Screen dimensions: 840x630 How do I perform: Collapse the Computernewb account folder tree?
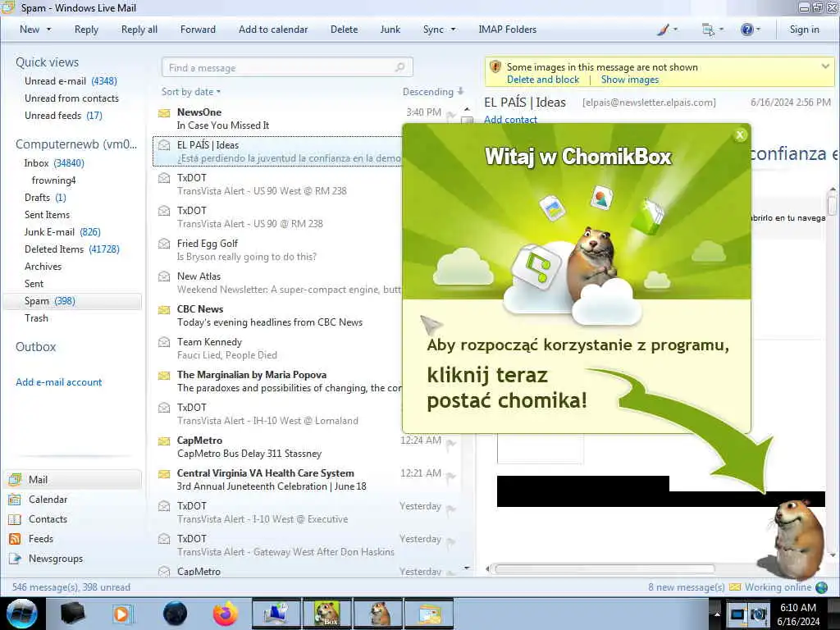[76, 144]
